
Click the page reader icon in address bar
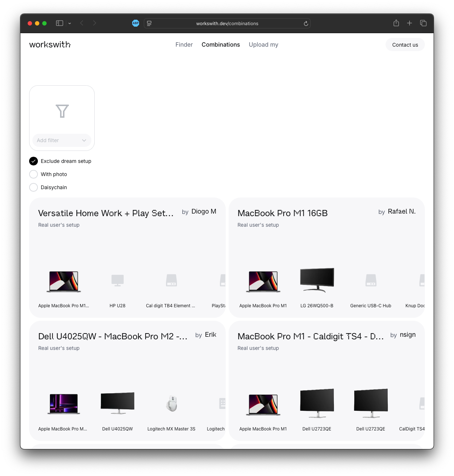pyautogui.click(x=149, y=24)
